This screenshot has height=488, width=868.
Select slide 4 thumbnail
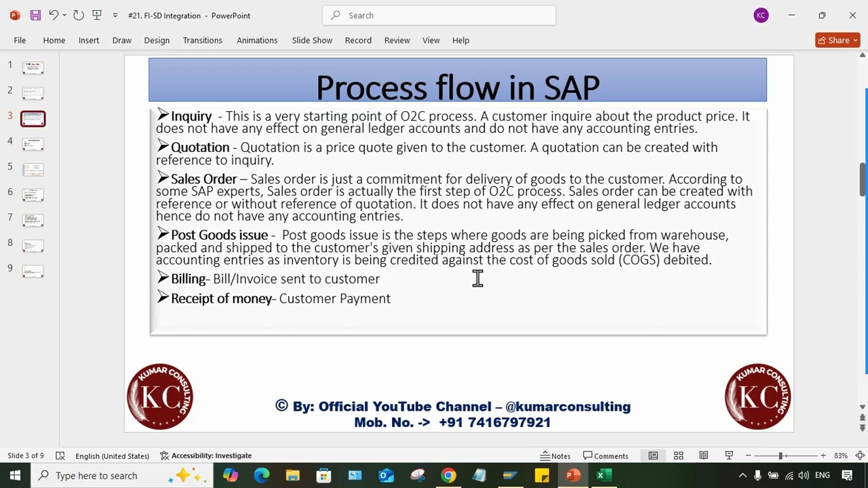click(x=33, y=144)
